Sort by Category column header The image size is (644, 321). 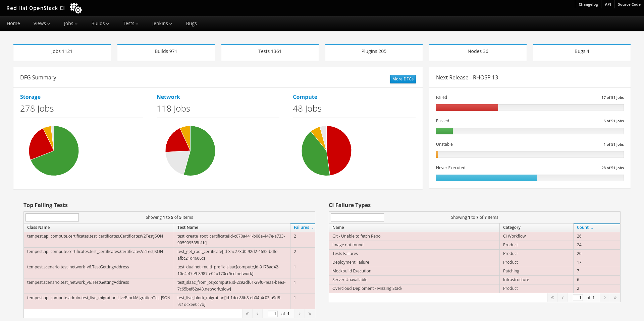[536, 228]
